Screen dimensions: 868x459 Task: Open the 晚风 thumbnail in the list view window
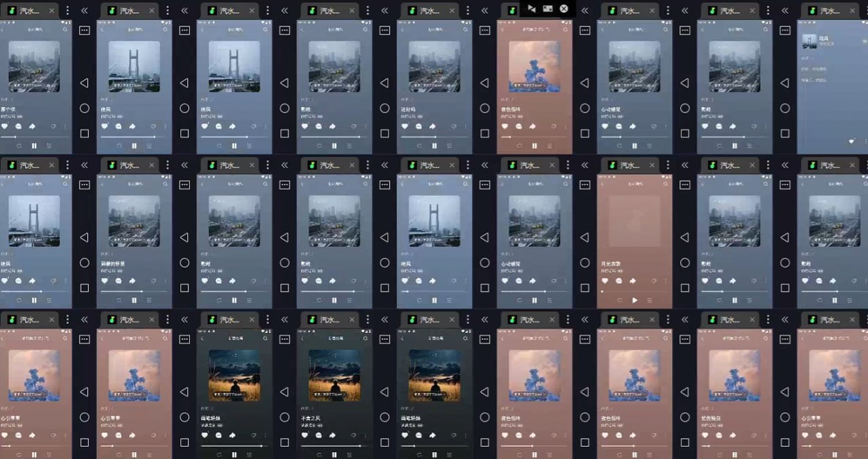[x=809, y=41]
